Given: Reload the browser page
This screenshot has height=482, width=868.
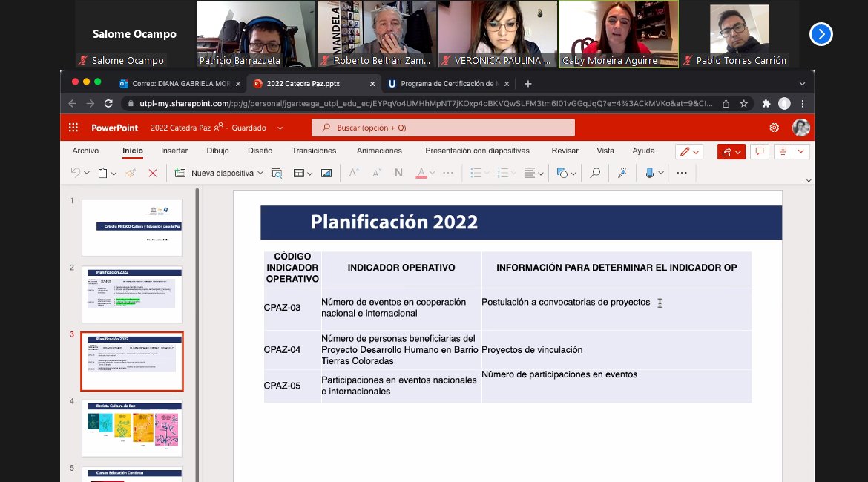Looking at the screenshot, I should pos(108,104).
